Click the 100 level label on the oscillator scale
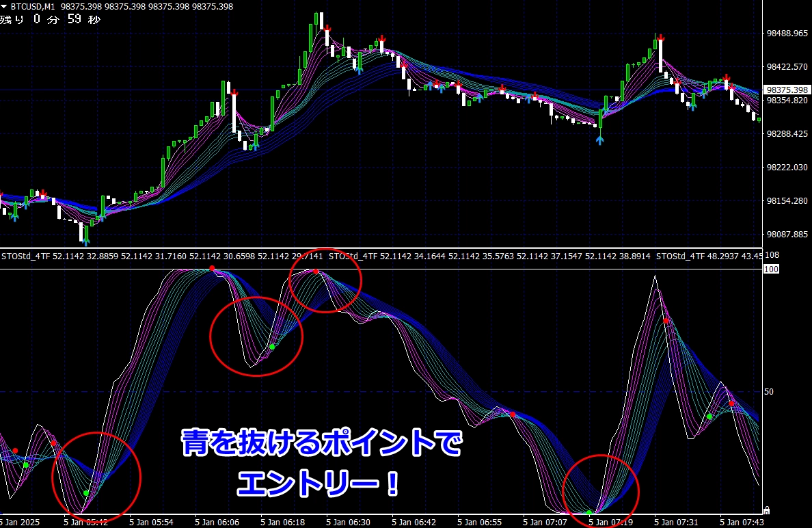 [x=771, y=269]
